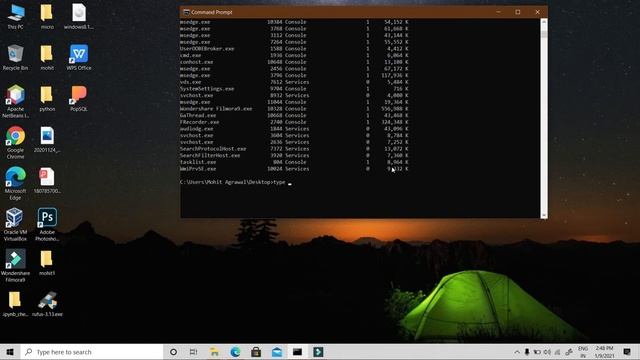Open Microsoft Store from taskbar
Screen dimensions: 640x360
coord(256,352)
